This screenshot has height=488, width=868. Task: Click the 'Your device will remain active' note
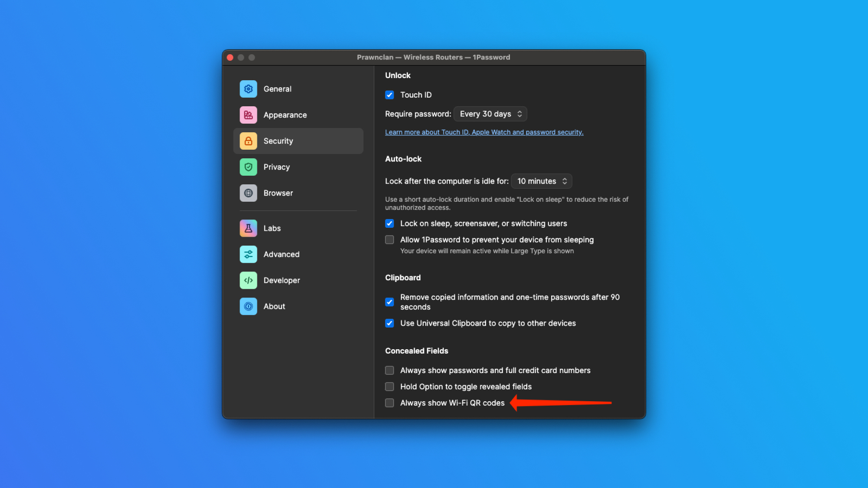487,251
